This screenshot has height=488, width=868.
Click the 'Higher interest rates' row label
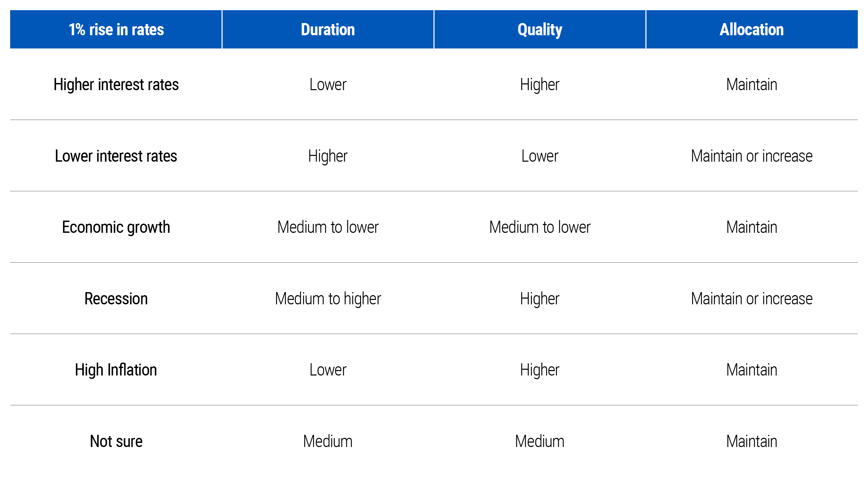tap(116, 85)
